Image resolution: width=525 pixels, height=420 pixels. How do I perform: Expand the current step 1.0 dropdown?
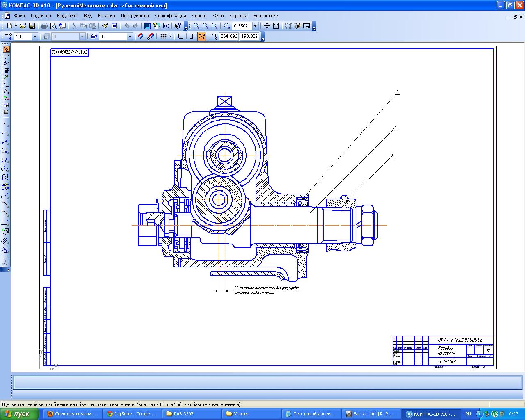coord(34,37)
